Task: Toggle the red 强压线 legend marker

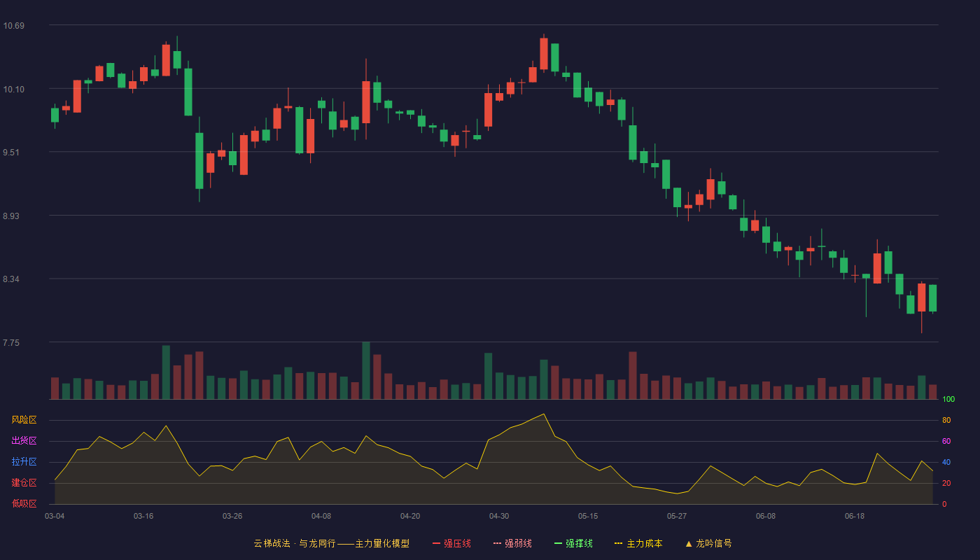Action: point(436,543)
